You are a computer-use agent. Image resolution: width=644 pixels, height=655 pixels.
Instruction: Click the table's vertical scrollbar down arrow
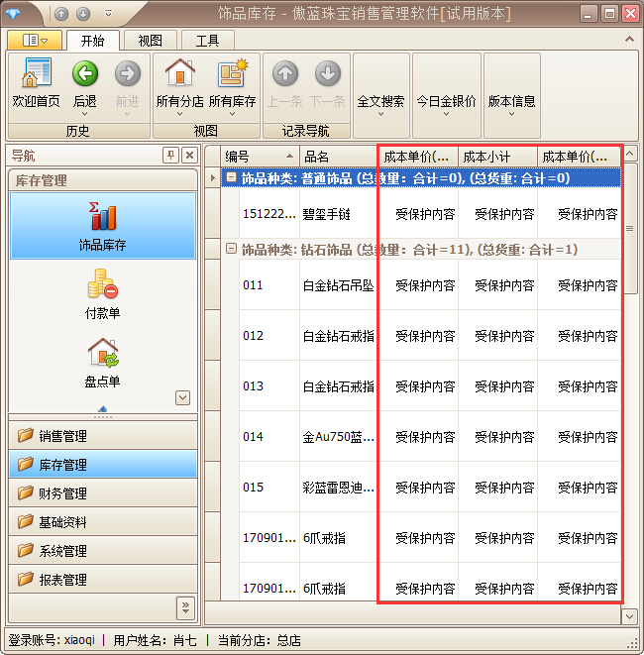[630, 616]
